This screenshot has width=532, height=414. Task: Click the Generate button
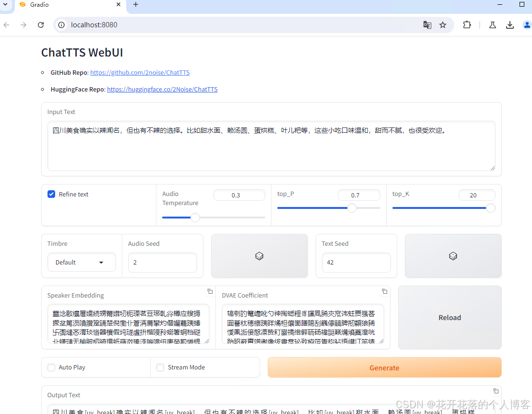click(384, 368)
